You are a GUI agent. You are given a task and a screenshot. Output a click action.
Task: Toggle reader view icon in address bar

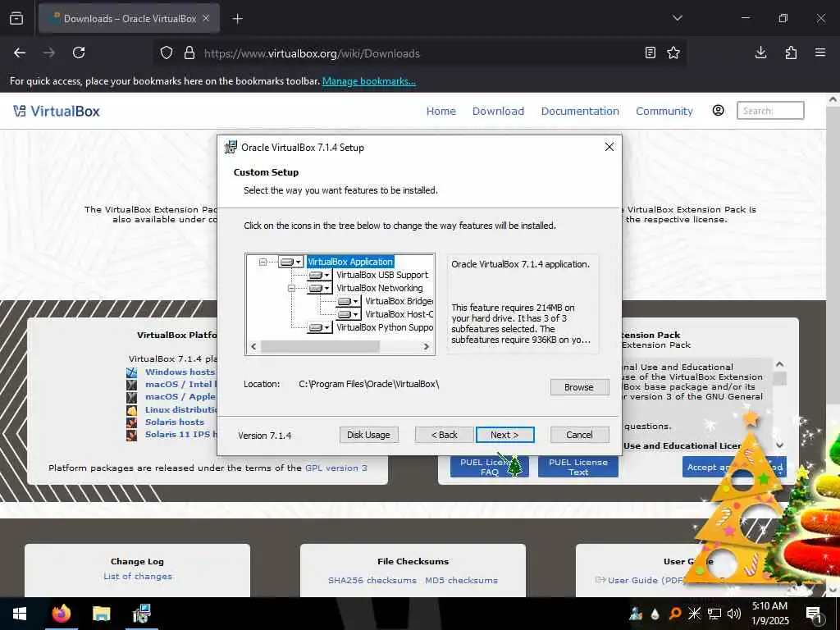650,52
